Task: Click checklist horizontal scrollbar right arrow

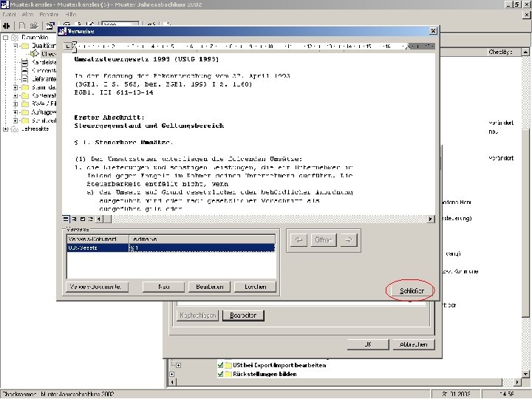Action: 517,383
